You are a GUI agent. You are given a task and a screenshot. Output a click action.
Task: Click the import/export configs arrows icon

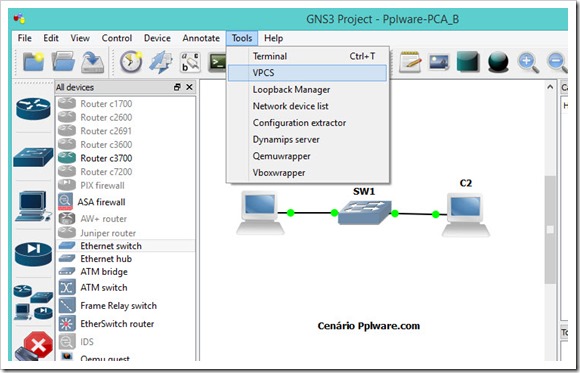[x=161, y=62]
